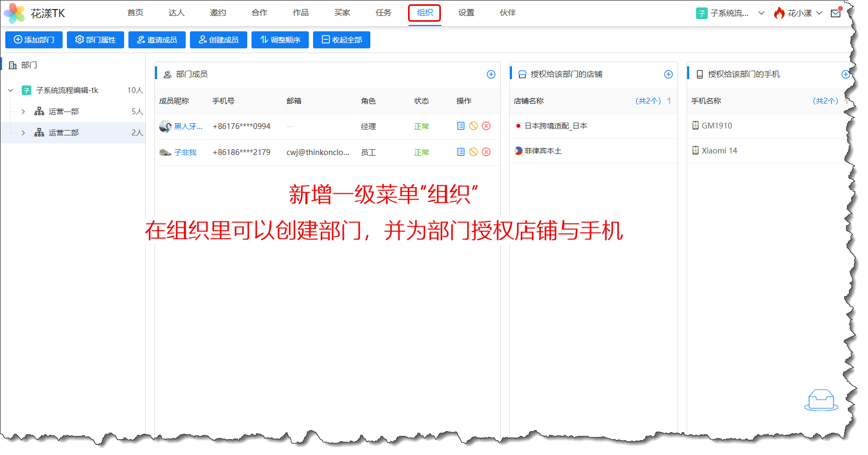Switch to the 达人 menu
Image resolution: width=868 pixels, height=455 pixels.
(177, 13)
